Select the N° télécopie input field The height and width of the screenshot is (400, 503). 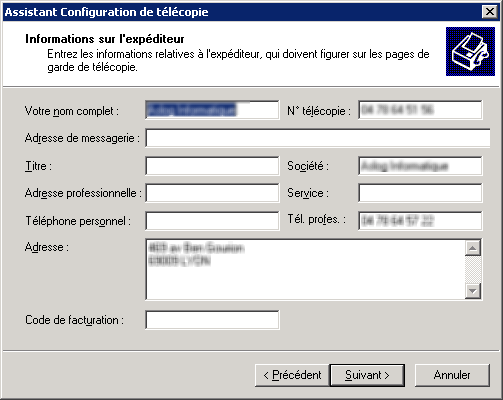click(420, 110)
